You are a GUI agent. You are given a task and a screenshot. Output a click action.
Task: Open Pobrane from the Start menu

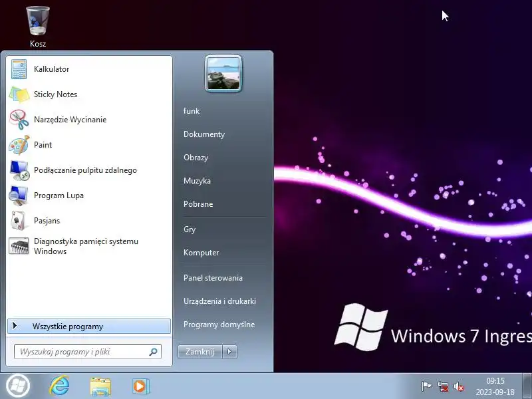pyautogui.click(x=198, y=204)
